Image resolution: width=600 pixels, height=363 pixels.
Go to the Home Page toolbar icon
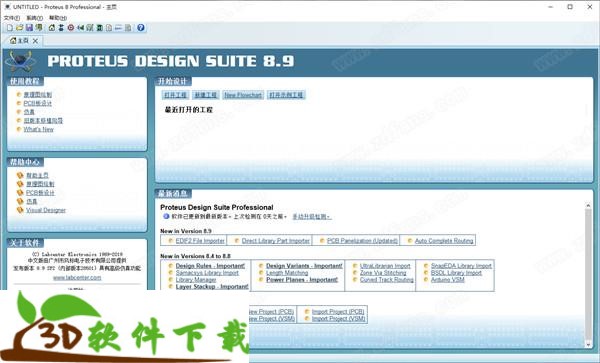[52, 28]
